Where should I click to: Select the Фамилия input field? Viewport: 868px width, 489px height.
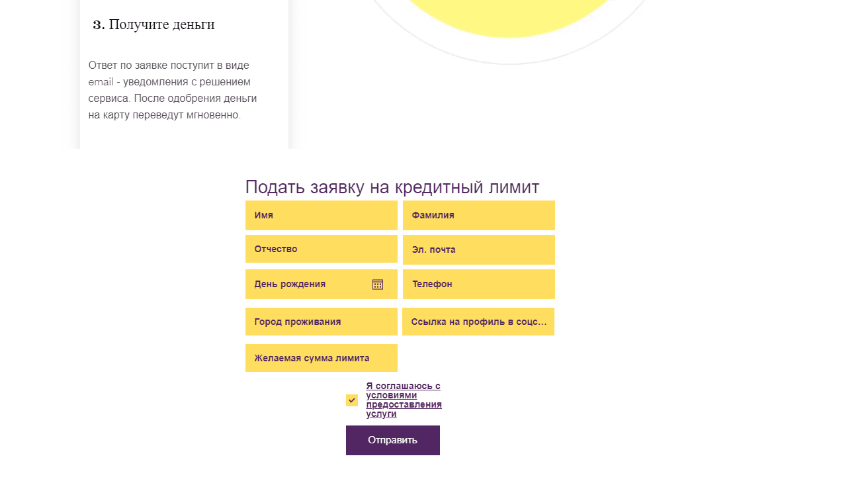coord(478,216)
